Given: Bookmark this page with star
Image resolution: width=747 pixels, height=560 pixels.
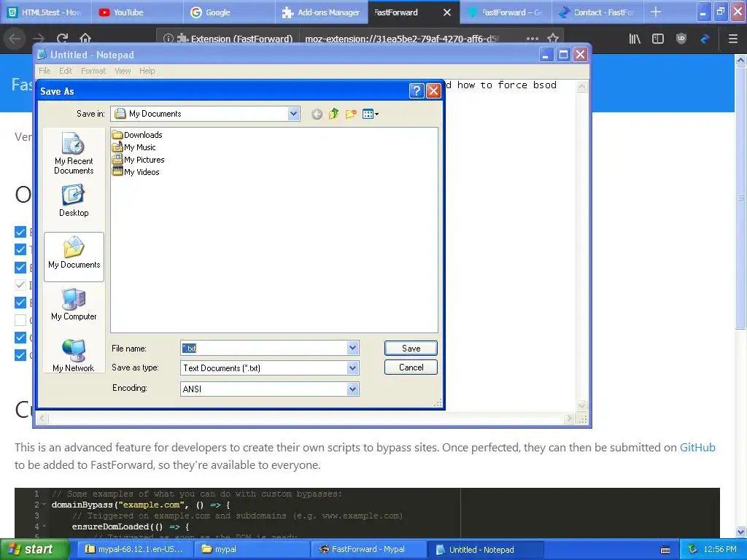Looking at the screenshot, I should coord(553,39).
